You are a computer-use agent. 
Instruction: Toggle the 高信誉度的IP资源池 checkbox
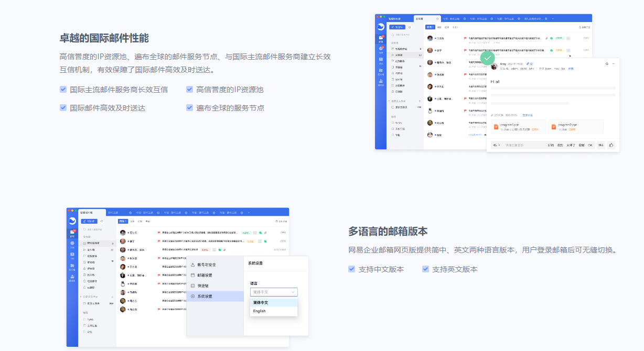tap(189, 90)
